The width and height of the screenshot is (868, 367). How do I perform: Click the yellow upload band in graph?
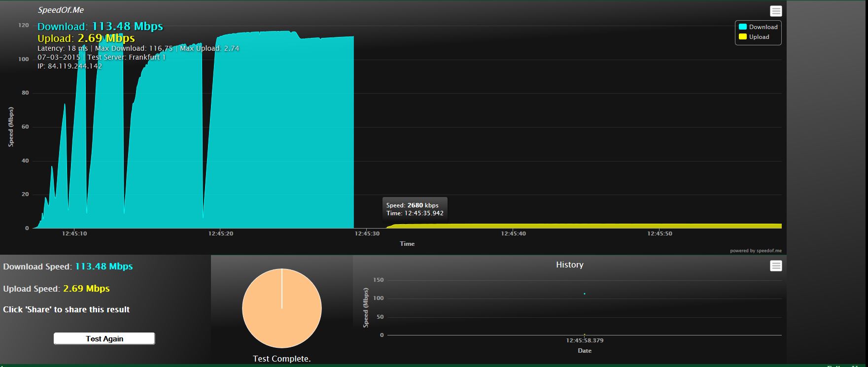pyautogui.click(x=591, y=226)
